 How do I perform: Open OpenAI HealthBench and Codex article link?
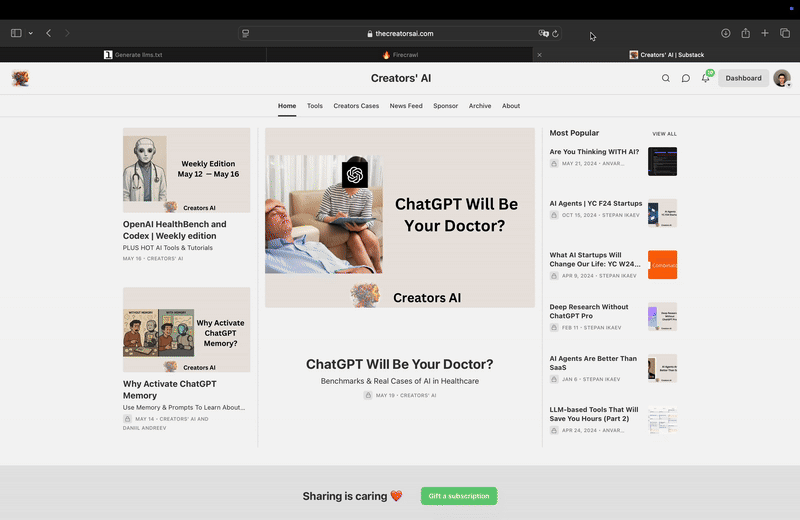coord(174,230)
